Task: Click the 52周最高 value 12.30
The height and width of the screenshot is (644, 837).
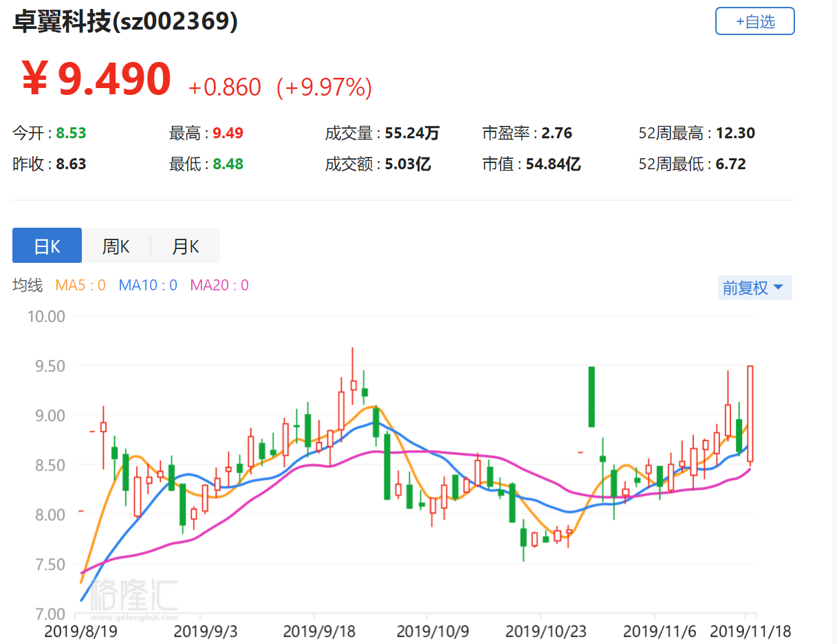Action: (x=735, y=133)
